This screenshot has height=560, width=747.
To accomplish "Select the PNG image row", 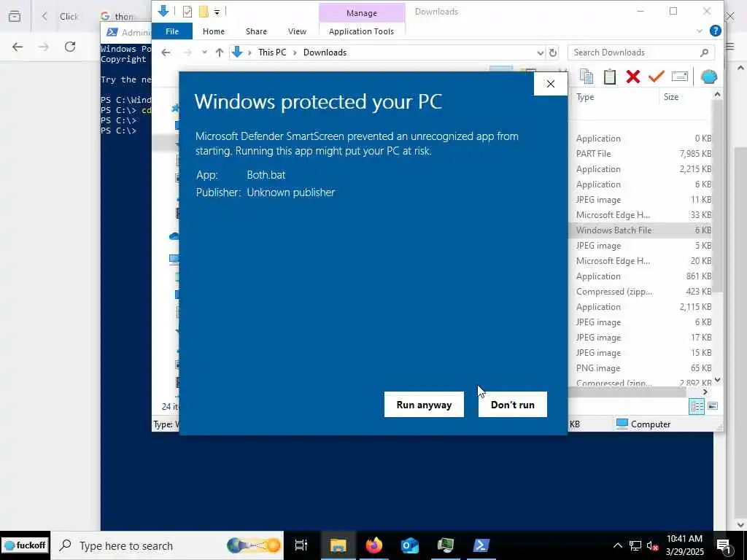I will point(640,367).
